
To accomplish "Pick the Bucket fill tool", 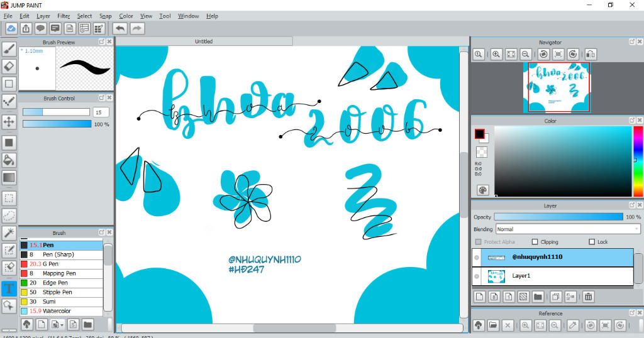I will [x=9, y=160].
